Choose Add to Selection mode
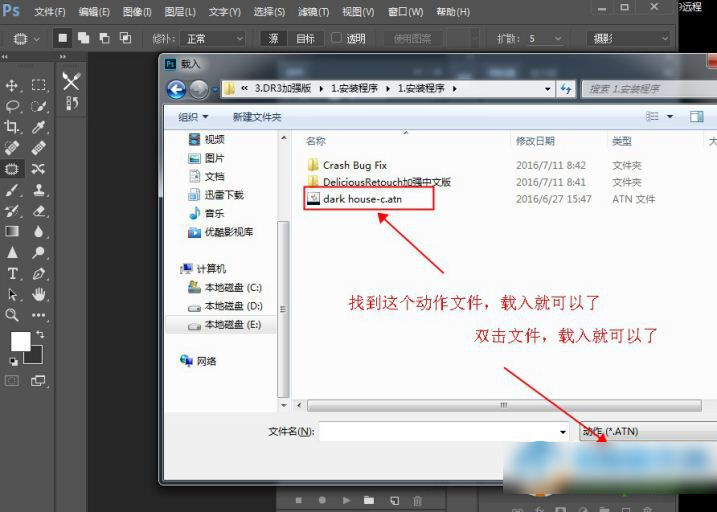This screenshot has height=512, width=717. 83,38
